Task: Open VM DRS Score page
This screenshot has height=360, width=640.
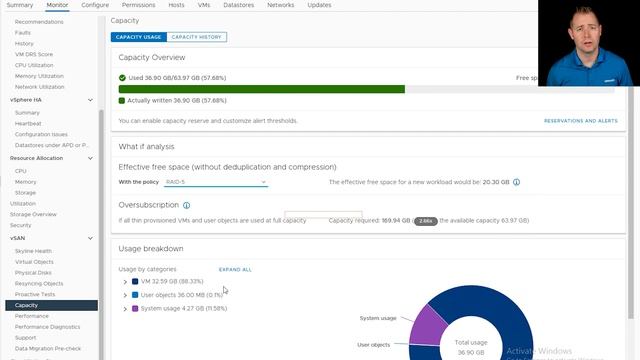Action: click(34, 54)
